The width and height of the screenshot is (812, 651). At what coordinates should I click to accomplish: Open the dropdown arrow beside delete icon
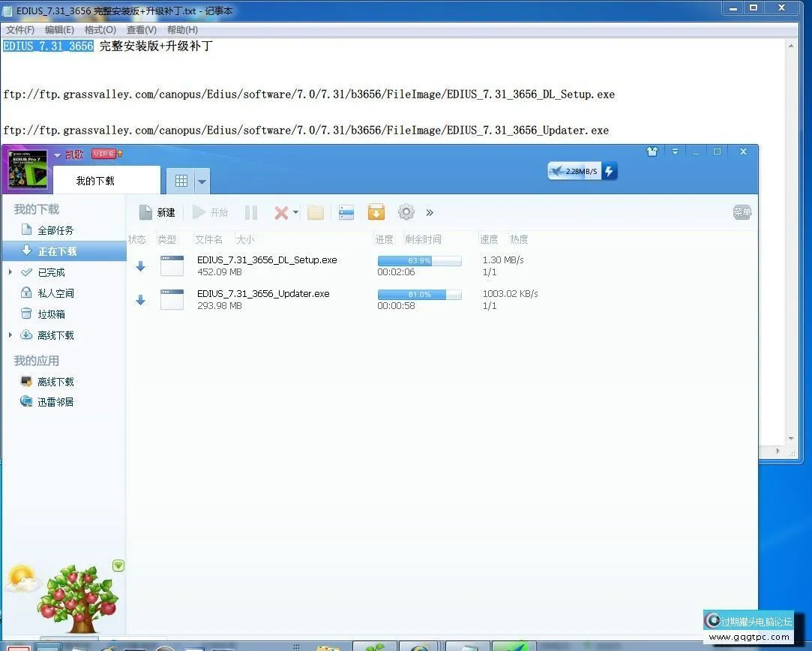[x=295, y=212]
